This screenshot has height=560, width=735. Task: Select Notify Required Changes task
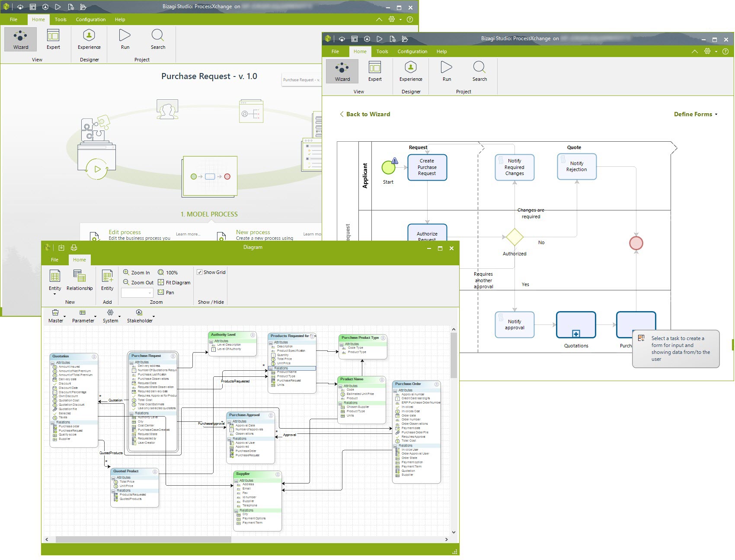click(x=514, y=167)
